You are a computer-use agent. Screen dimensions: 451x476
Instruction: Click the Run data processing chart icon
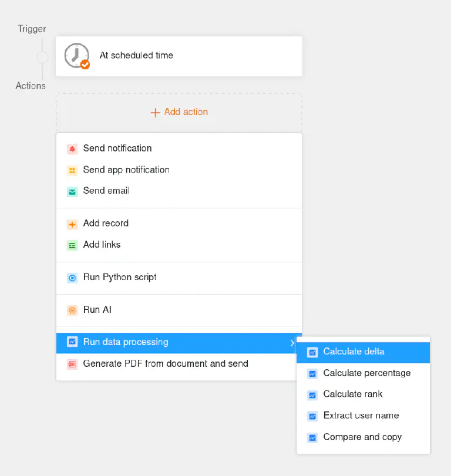(73, 342)
